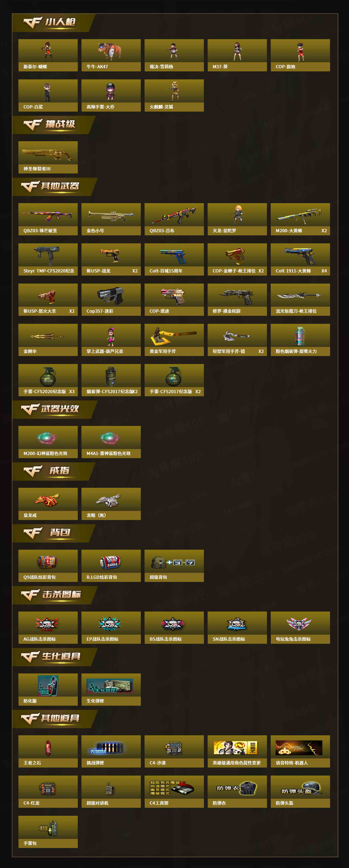Screen dimensions: 349x868
Task: Click the 生化弹匣 ammo box item
Action: [111, 689]
